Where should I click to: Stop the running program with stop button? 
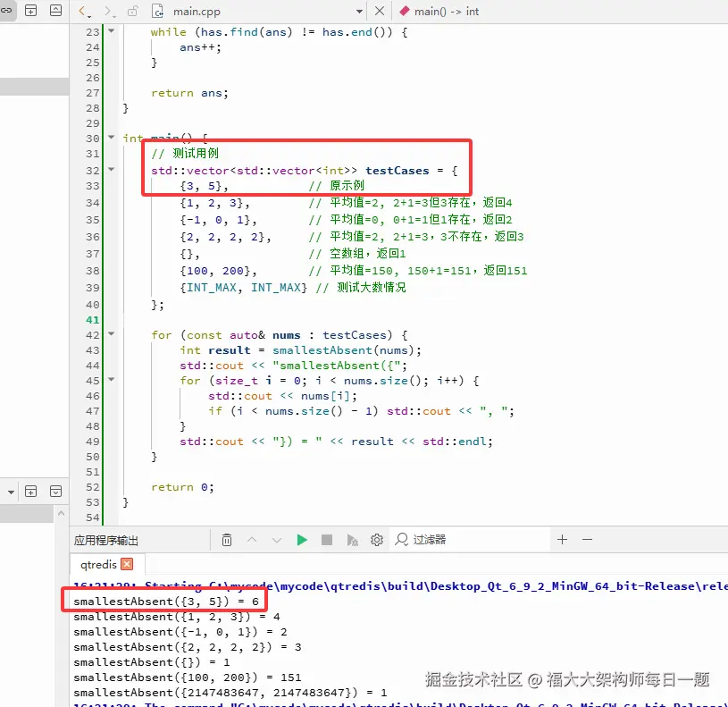click(327, 539)
